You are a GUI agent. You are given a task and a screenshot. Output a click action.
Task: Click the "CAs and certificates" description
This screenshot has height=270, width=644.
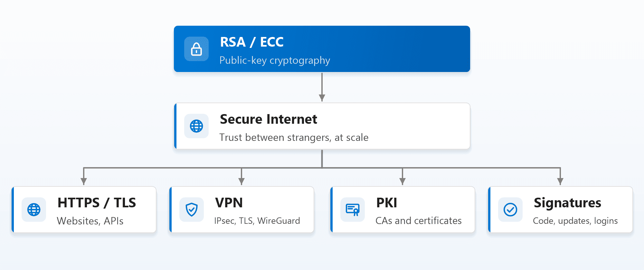(x=419, y=221)
